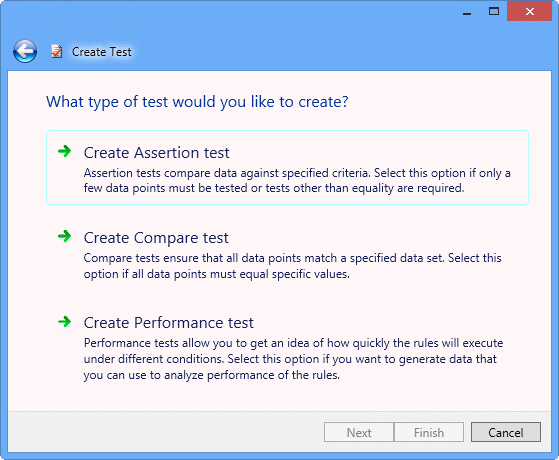
Task: Choose Create Compare test option
Action: 156,238
